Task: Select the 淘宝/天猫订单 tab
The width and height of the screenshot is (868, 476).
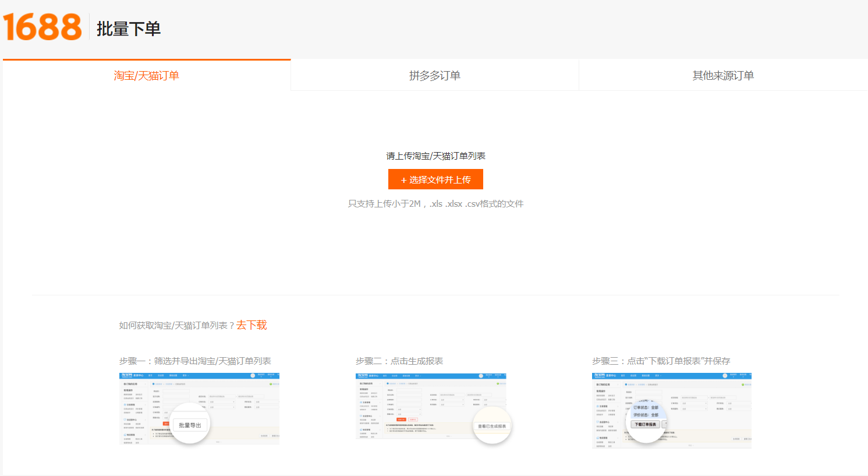Action: click(147, 75)
